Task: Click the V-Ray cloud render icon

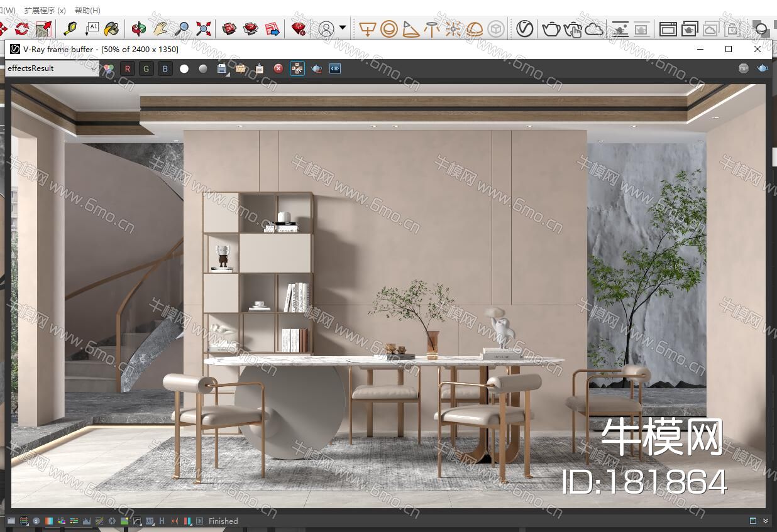Action: coord(594,28)
